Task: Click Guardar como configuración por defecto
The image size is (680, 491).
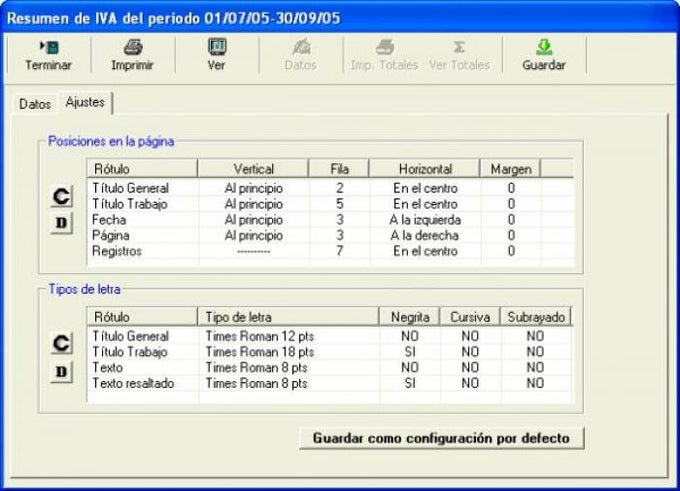Action: (441, 438)
